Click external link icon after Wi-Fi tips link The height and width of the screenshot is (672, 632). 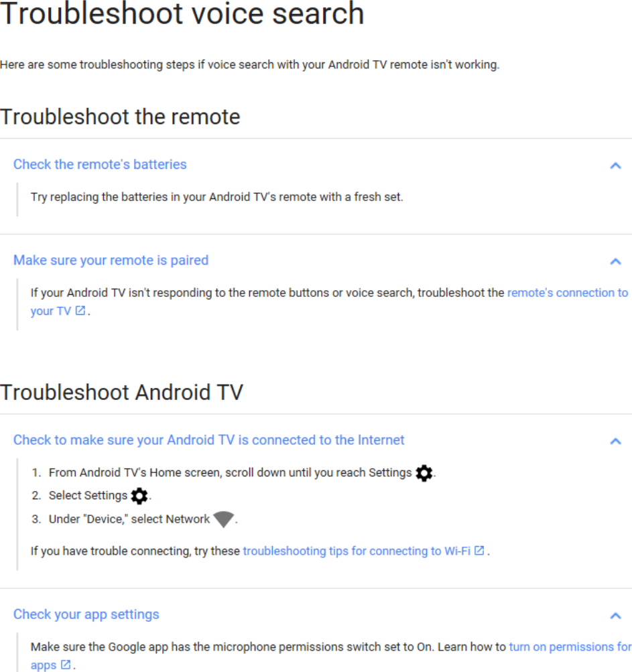pos(479,551)
